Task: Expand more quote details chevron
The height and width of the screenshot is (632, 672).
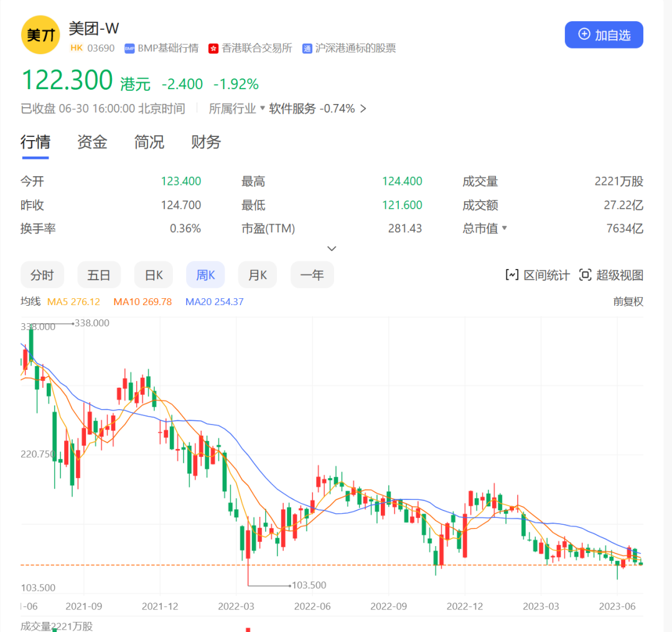Action: [x=332, y=248]
